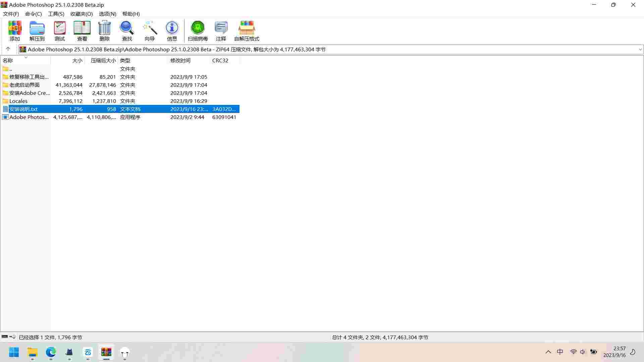Sort by 压缩后大小 column header

101,60
